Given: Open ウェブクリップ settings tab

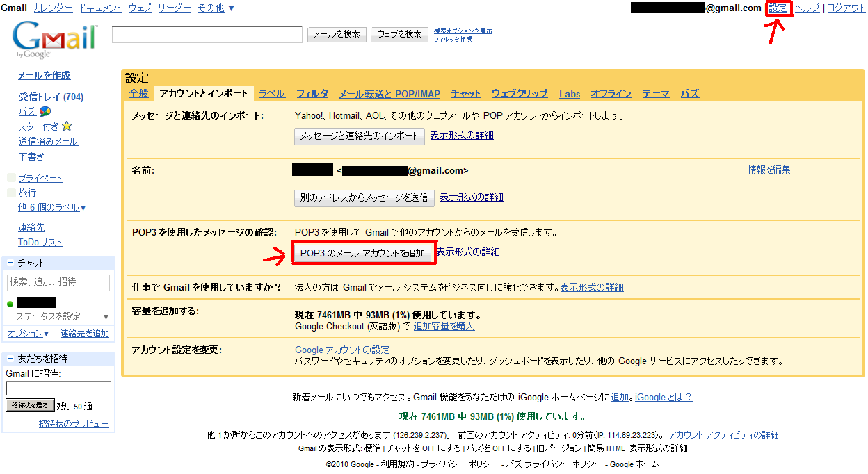Looking at the screenshot, I should 520,93.
